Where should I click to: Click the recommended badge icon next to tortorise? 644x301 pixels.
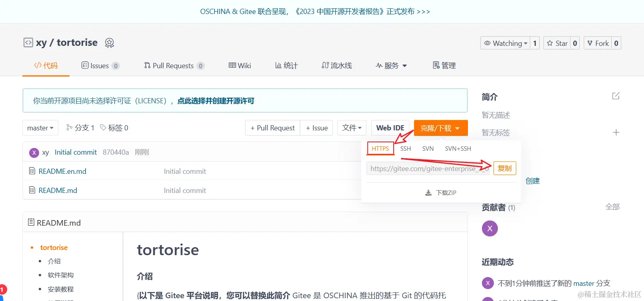click(x=109, y=43)
